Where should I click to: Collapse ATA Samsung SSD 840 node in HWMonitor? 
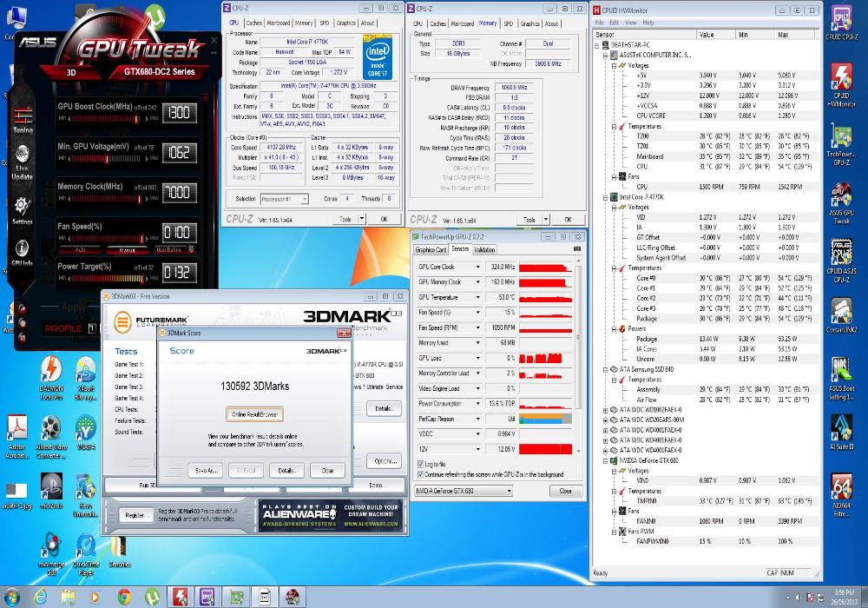point(606,369)
